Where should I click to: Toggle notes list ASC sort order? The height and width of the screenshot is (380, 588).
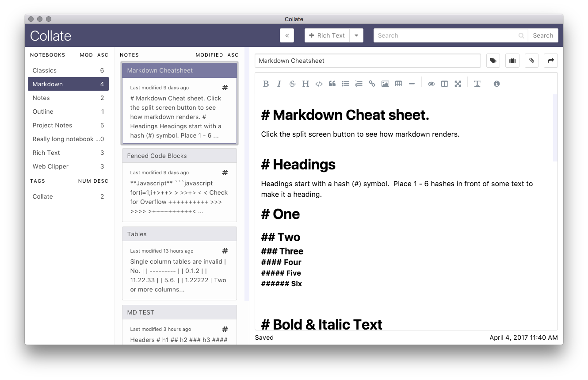(x=233, y=55)
